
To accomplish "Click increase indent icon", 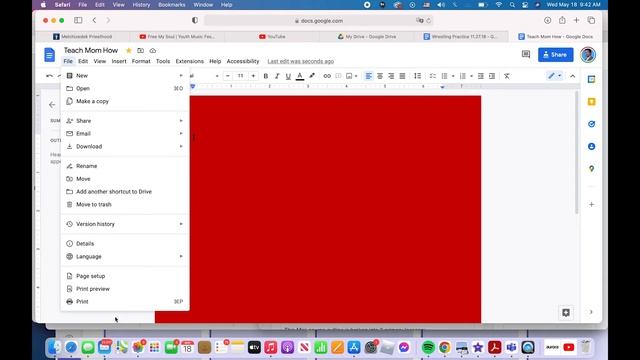I will [x=492, y=76].
